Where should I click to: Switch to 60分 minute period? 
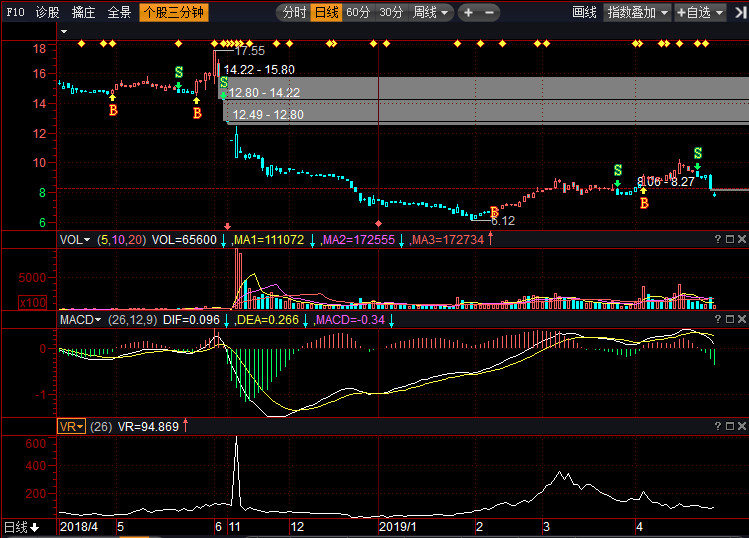pos(358,13)
